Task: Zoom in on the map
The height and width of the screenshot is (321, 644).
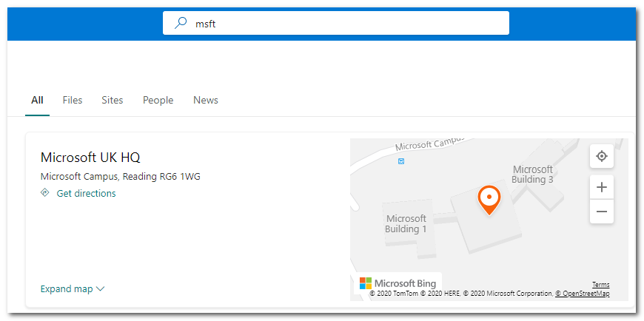Action: tap(601, 187)
